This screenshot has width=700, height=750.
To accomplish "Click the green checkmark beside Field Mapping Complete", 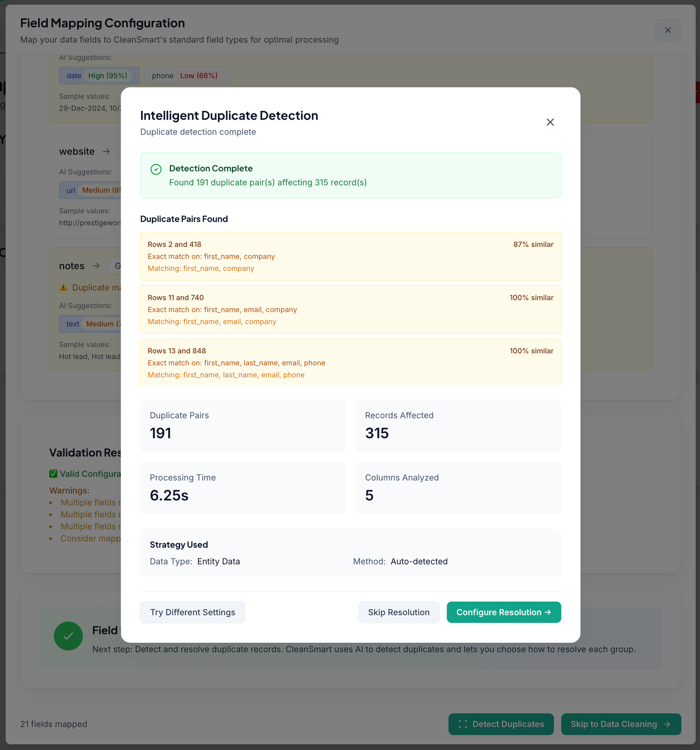I will click(68, 636).
